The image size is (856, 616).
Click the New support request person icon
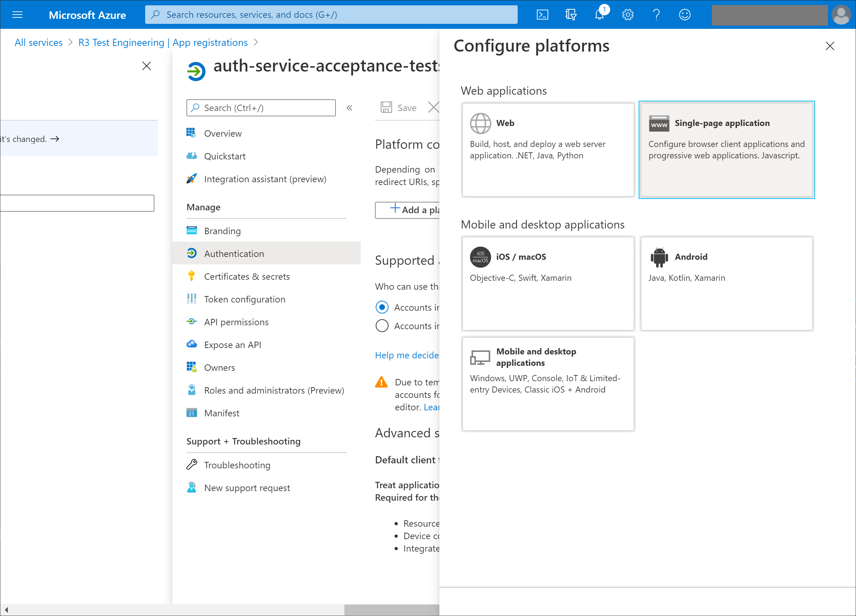191,487
